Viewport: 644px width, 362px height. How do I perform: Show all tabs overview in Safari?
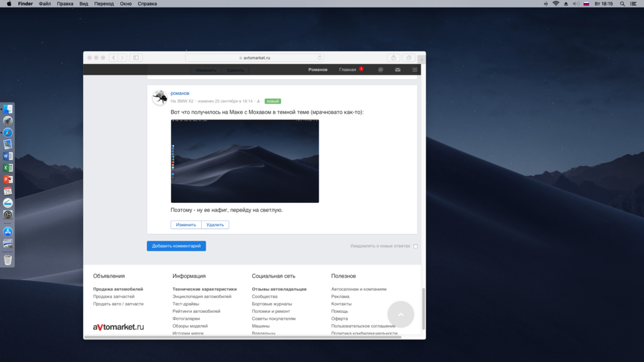tap(409, 58)
